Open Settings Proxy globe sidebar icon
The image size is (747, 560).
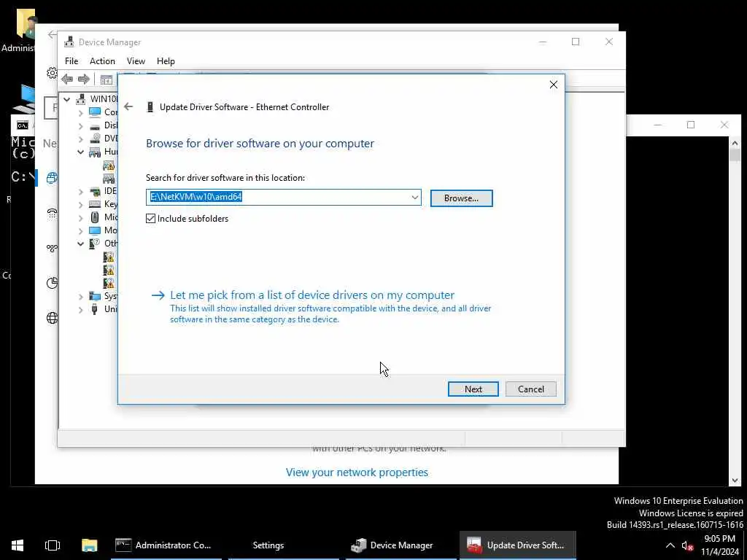(x=52, y=318)
